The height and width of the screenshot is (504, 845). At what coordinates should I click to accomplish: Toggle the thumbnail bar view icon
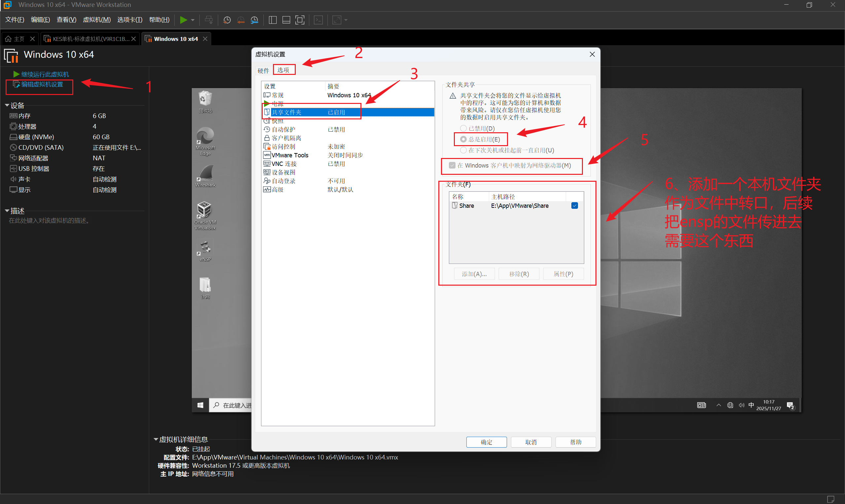[x=286, y=20]
